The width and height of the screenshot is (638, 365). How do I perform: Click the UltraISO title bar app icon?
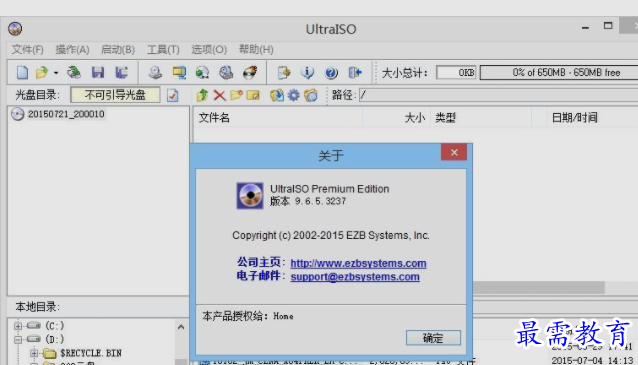coord(15,29)
